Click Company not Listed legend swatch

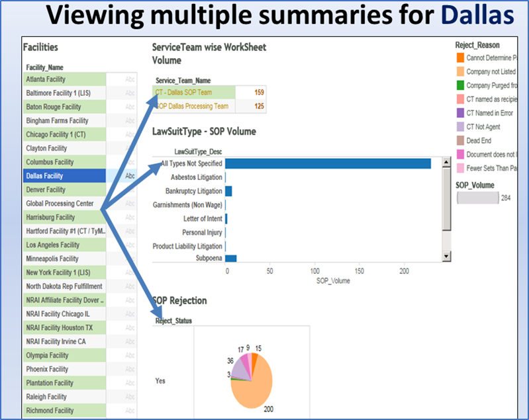tap(459, 71)
